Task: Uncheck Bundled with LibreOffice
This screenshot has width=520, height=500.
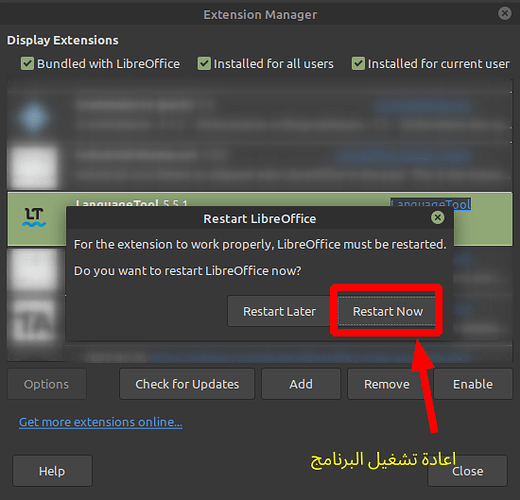Action: [x=27, y=63]
